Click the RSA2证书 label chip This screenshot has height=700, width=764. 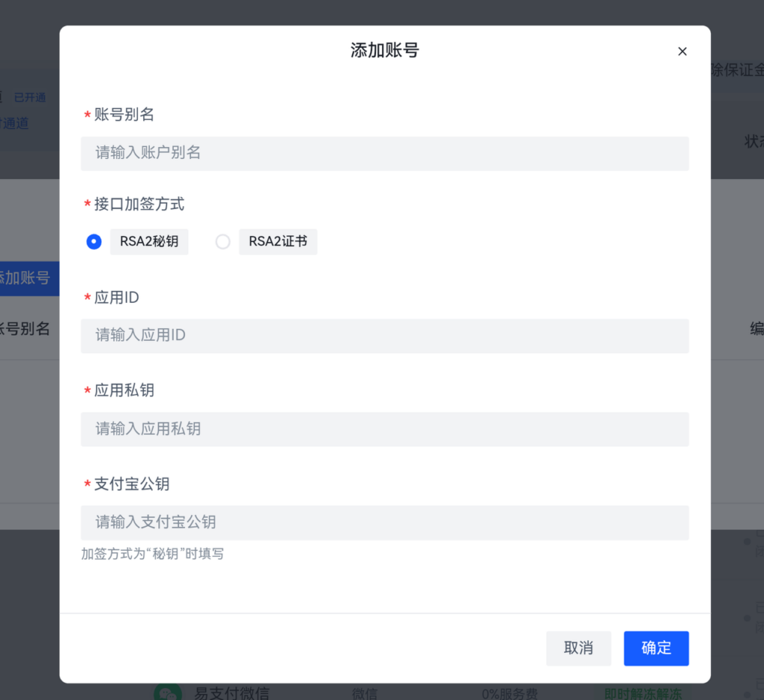tap(278, 242)
